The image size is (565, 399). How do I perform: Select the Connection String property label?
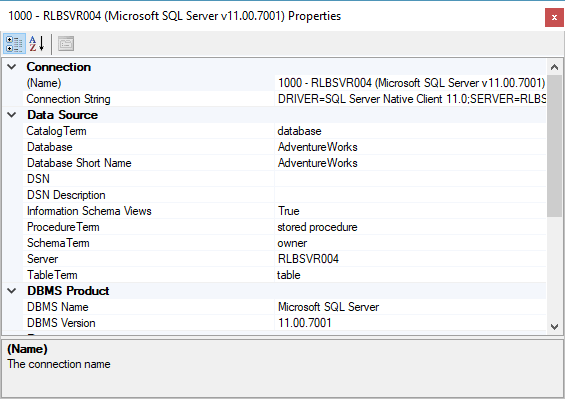(x=68, y=99)
